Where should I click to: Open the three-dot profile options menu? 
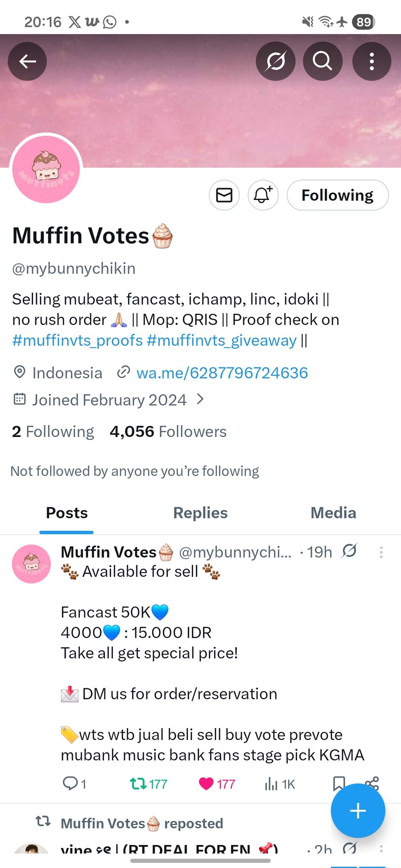(372, 61)
